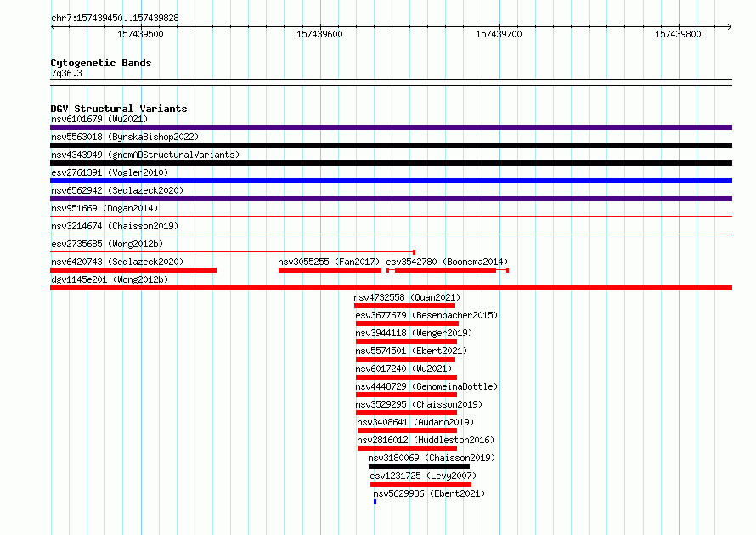Click the DGV Structural Variants track title
The height and width of the screenshot is (535, 756).
(119, 109)
